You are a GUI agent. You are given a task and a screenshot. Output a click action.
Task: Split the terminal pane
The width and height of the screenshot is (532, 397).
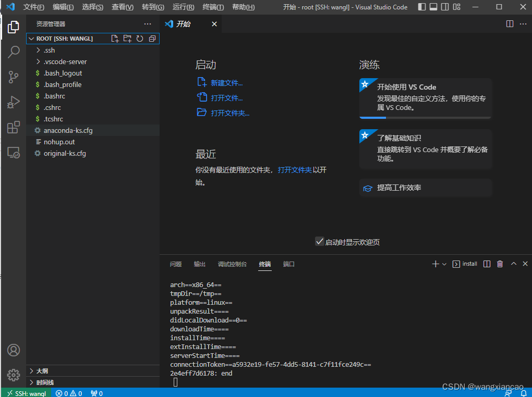(487, 264)
